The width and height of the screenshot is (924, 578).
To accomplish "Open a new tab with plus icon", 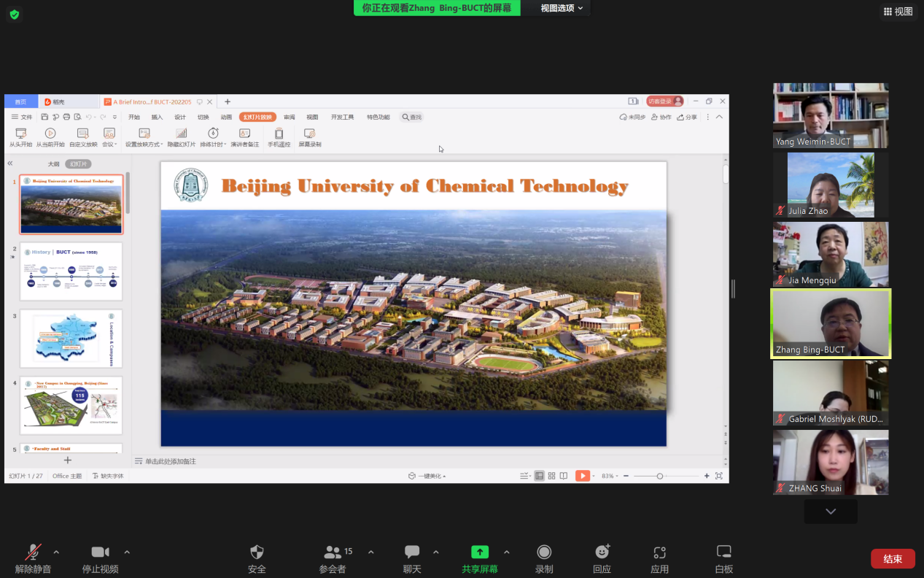I will tap(228, 102).
